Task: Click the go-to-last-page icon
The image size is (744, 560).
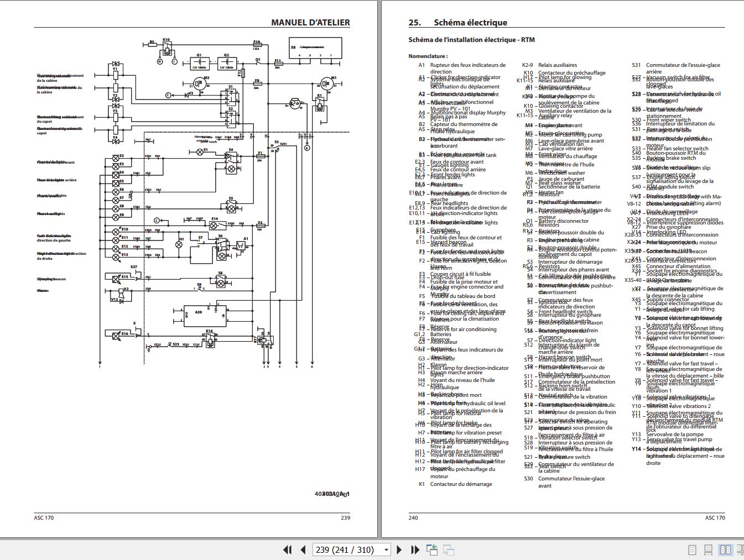Action: point(414,549)
